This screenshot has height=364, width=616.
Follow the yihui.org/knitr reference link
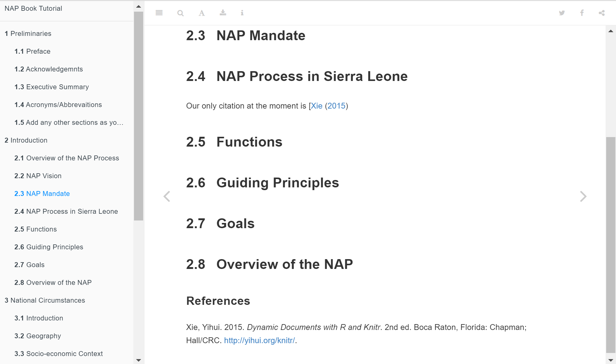pyautogui.click(x=259, y=340)
